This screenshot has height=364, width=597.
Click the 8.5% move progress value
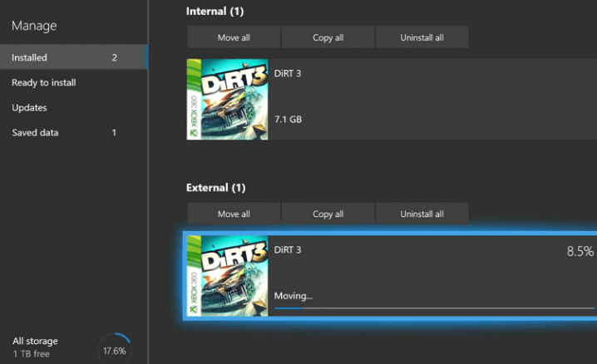[x=580, y=251]
